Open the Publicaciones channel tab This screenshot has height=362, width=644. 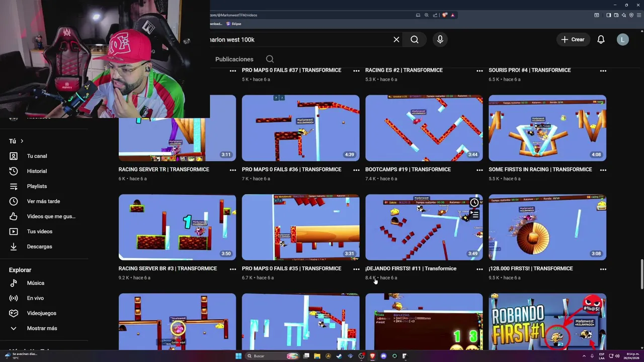pyautogui.click(x=234, y=59)
